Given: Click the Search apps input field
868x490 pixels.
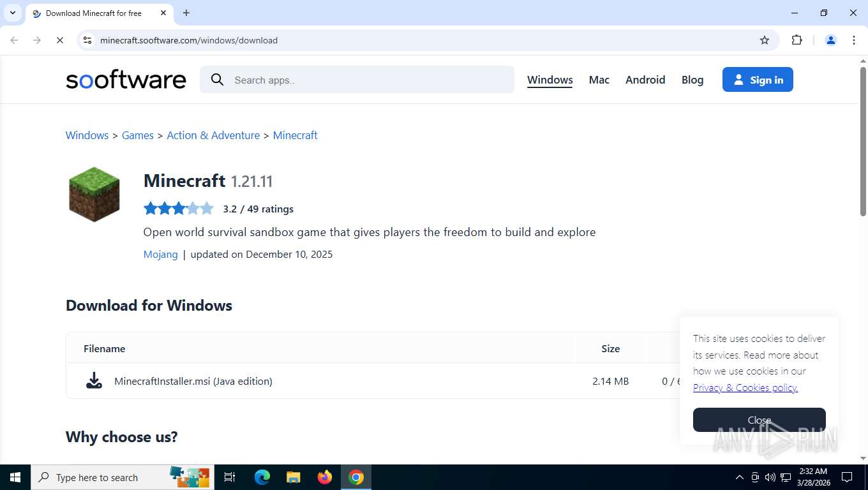Looking at the screenshot, I should coord(357,80).
